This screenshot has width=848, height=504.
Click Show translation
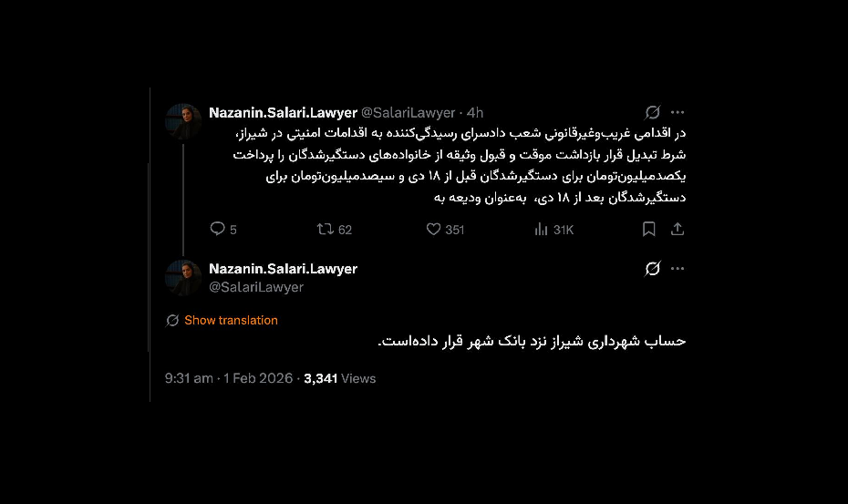231,320
